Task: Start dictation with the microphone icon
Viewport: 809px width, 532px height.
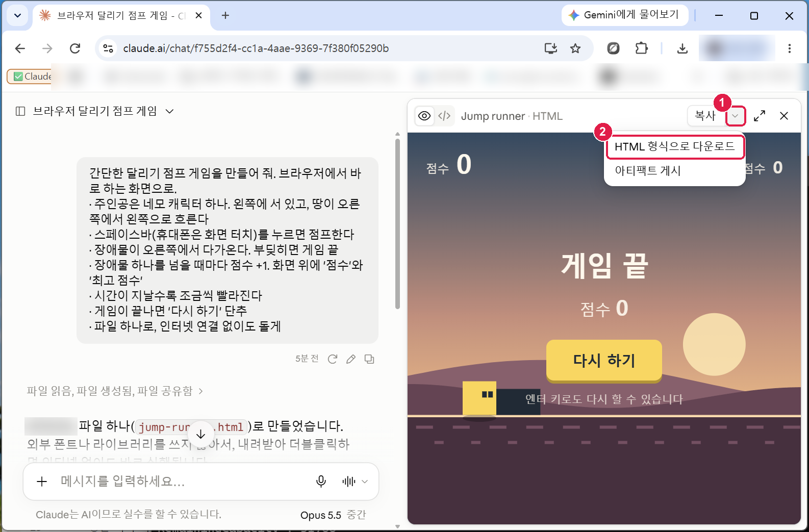Action: click(321, 482)
